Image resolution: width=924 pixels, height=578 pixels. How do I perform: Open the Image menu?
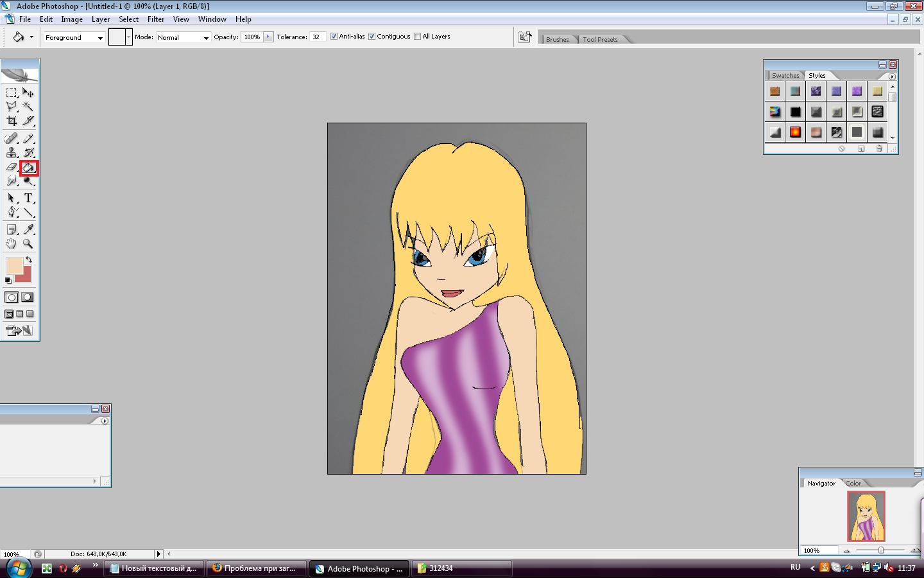(72, 19)
